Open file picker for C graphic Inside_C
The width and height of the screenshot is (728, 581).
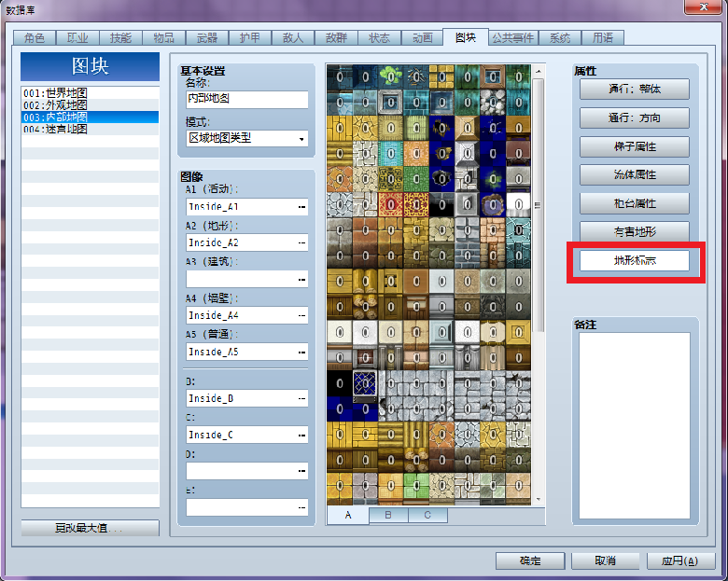coord(301,436)
